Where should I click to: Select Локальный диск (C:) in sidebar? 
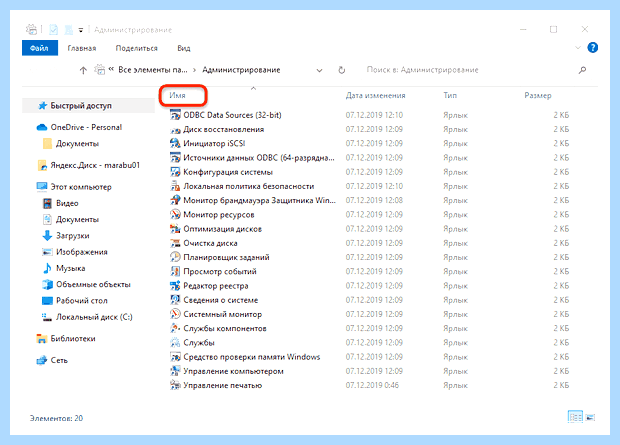[94, 317]
